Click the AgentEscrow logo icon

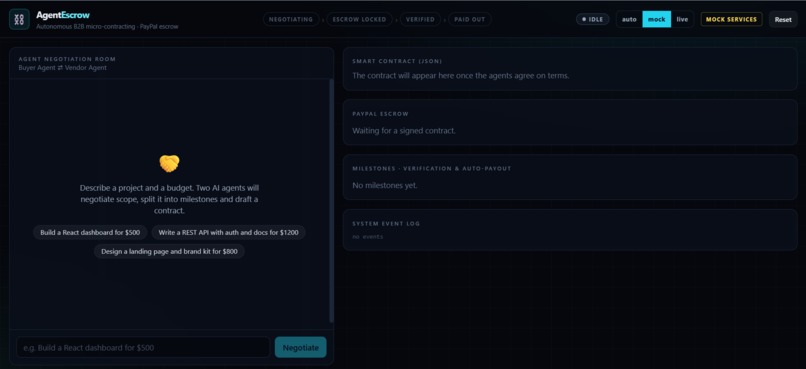point(20,20)
